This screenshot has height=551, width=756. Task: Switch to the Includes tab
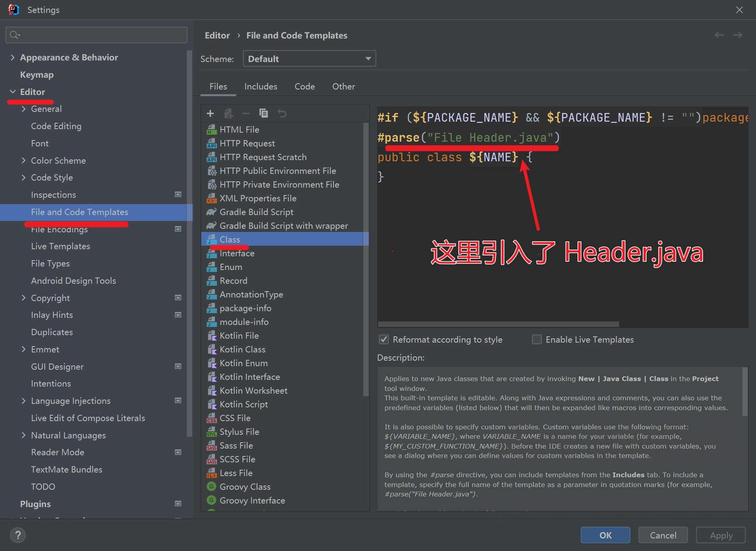(261, 86)
